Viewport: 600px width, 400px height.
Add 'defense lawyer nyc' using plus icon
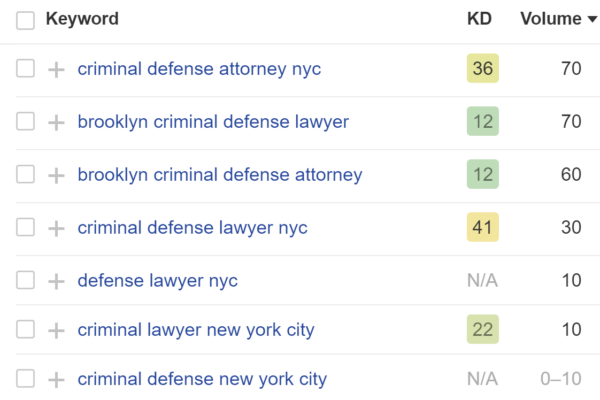56,281
